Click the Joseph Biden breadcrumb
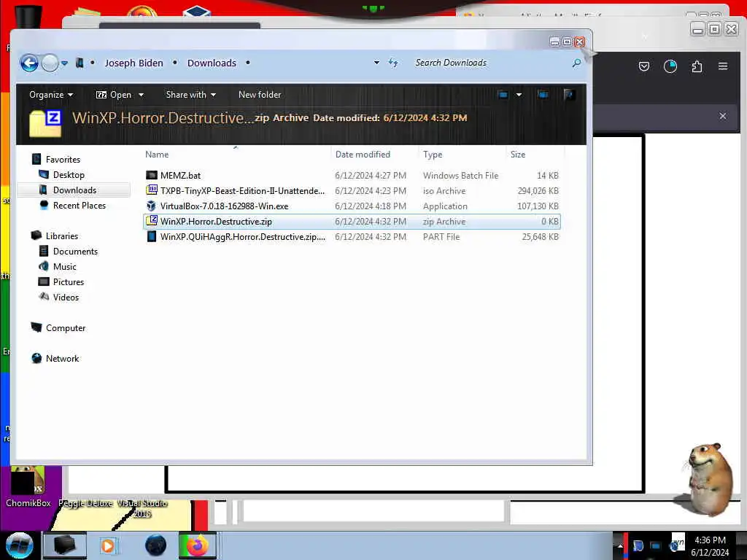The width and height of the screenshot is (747, 560). 134,63
